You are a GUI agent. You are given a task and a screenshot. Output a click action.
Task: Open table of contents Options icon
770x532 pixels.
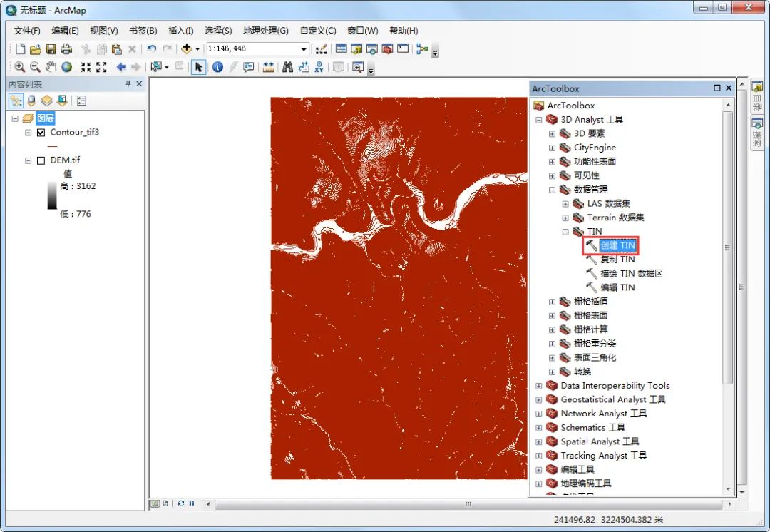(x=81, y=101)
